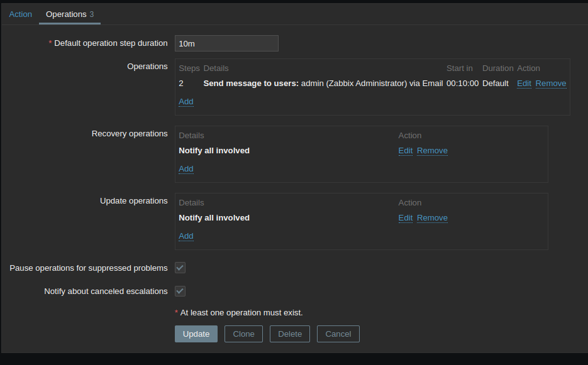This screenshot has height=365, width=588.
Task: Add a new recovery operation
Action: click(186, 169)
